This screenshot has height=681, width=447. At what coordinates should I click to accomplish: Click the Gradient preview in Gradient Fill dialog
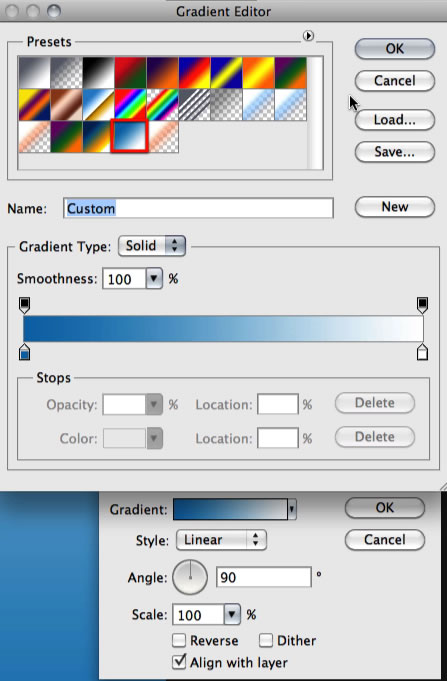click(x=230, y=509)
